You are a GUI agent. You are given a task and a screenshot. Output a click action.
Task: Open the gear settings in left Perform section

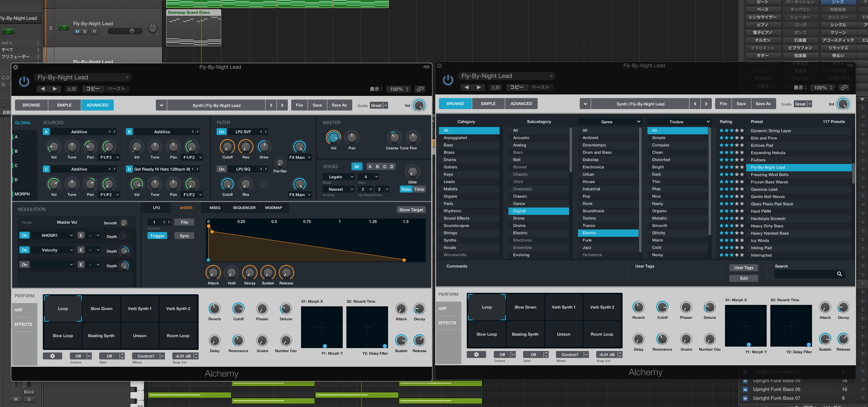52,356
